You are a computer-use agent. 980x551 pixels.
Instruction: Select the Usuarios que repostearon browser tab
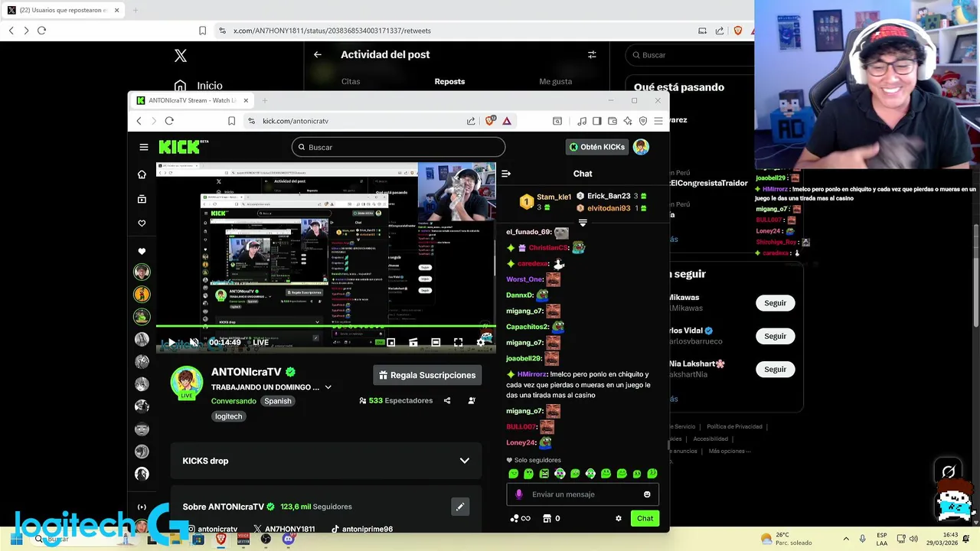[63, 11]
